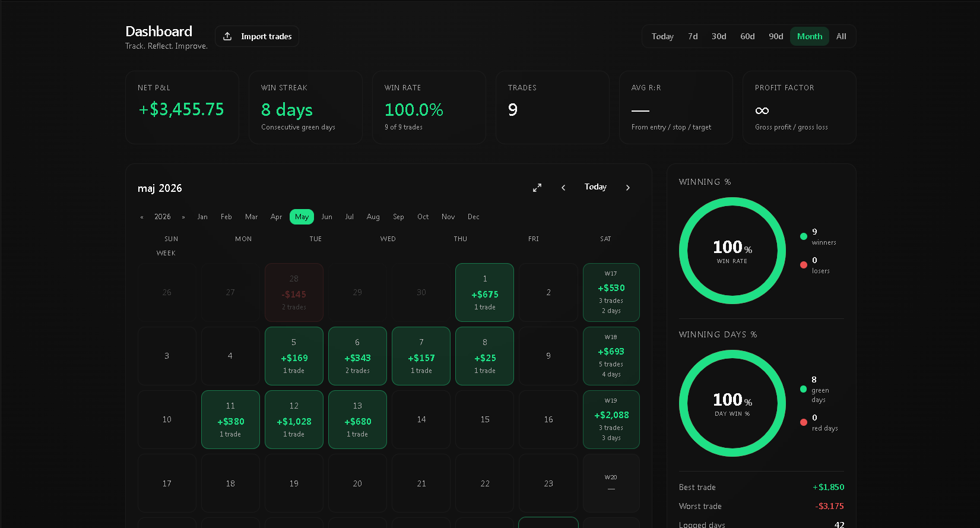Click the Day Win % donut chart

click(x=732, y=403)
